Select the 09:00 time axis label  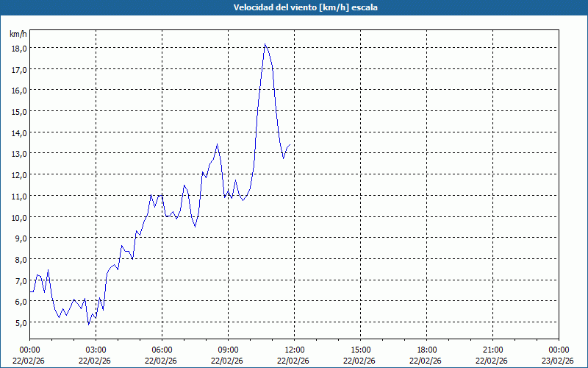(x=228, y=350)
